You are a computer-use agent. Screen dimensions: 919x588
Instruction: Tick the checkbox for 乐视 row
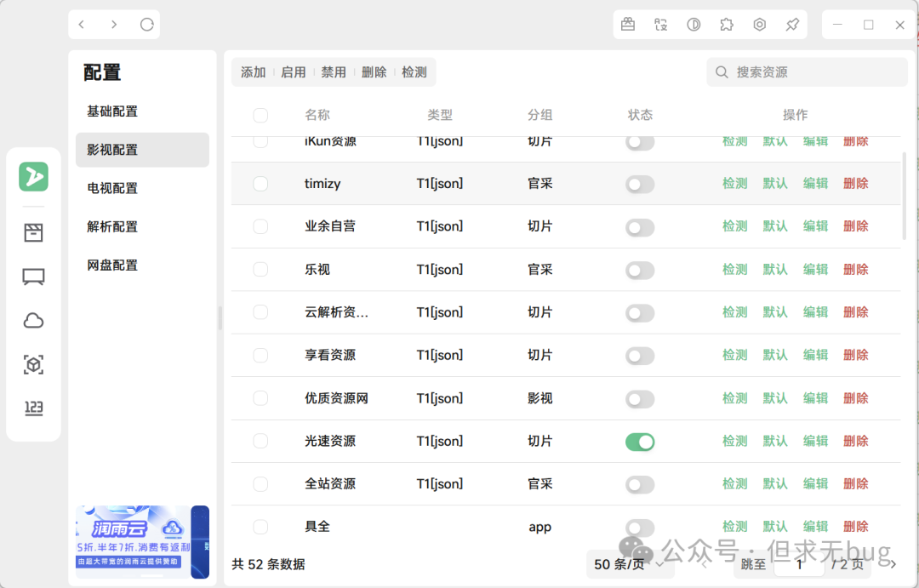click(x=260, y=270)
